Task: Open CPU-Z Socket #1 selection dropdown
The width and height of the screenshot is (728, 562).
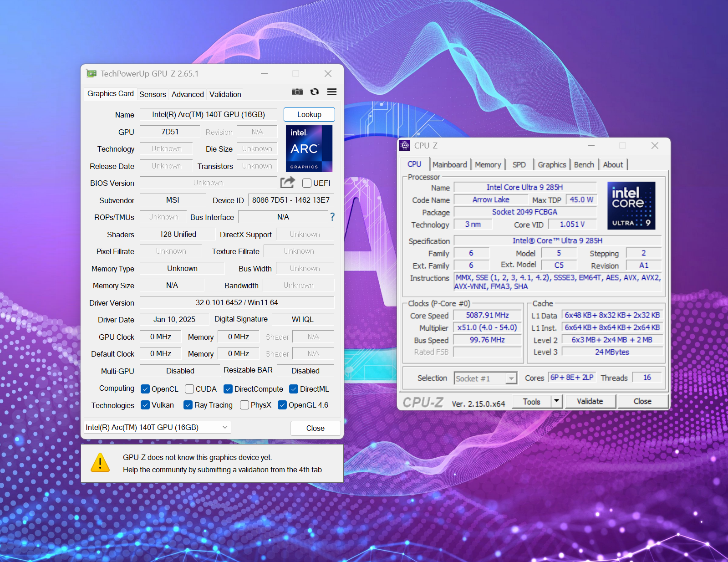Action: pos(486,378)
